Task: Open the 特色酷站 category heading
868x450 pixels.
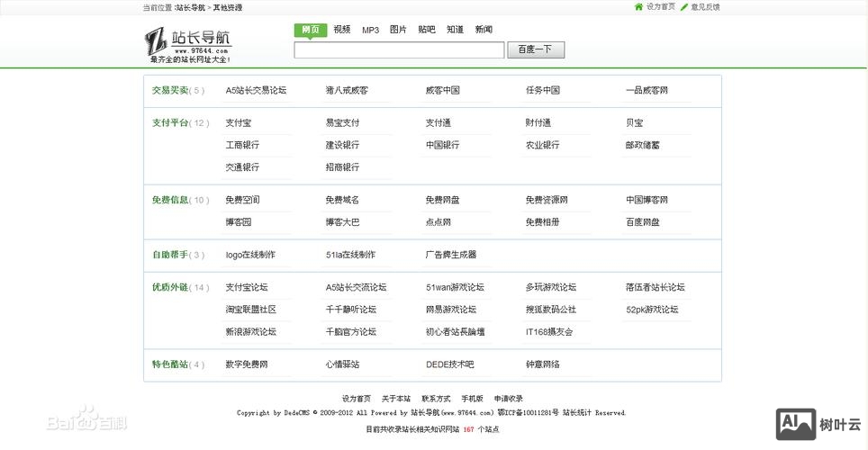Action: tap(170, 364)
